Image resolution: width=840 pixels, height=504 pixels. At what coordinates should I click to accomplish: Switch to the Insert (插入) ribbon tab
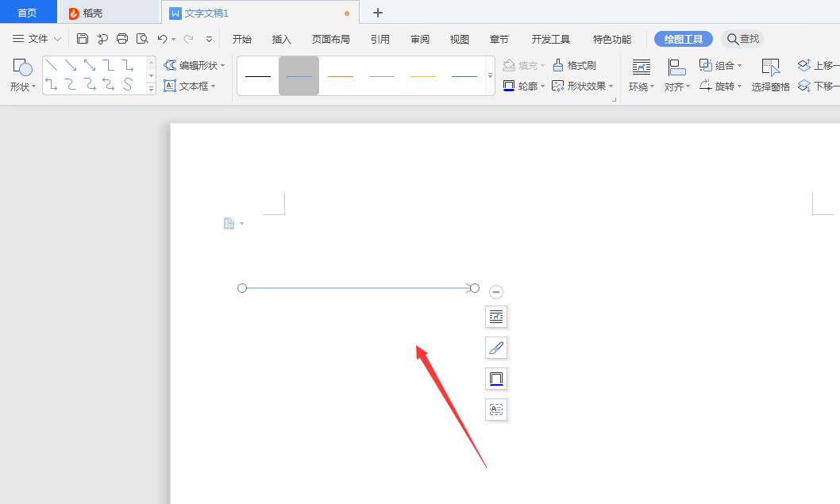pos(283,38)
